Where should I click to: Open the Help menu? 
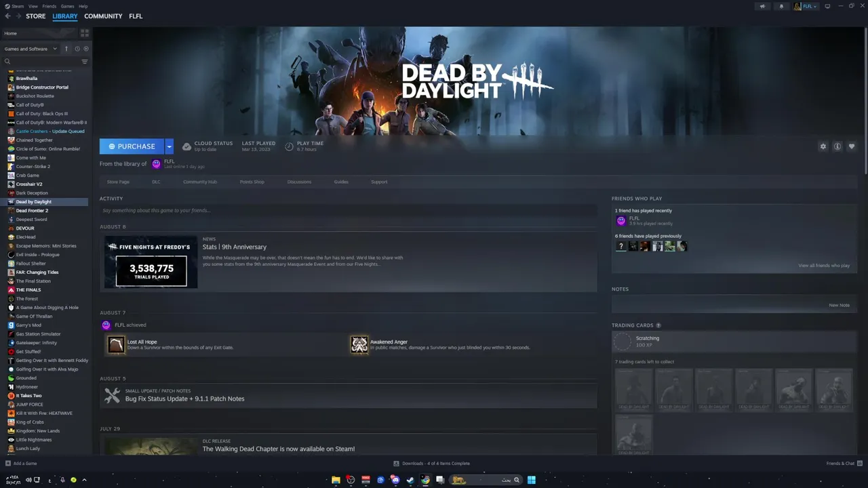click(x=83, y=6)
